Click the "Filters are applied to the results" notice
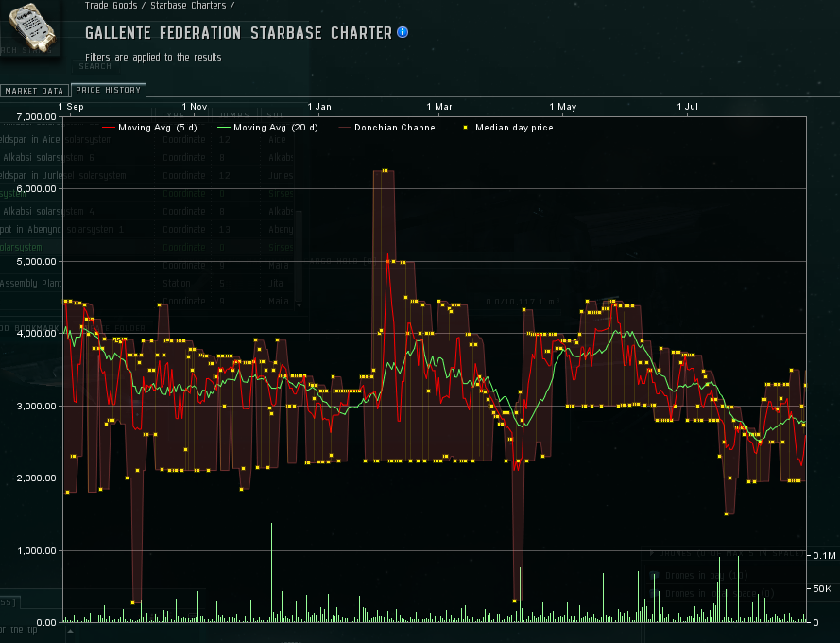The image size is (840, 643). pos(153,57)
